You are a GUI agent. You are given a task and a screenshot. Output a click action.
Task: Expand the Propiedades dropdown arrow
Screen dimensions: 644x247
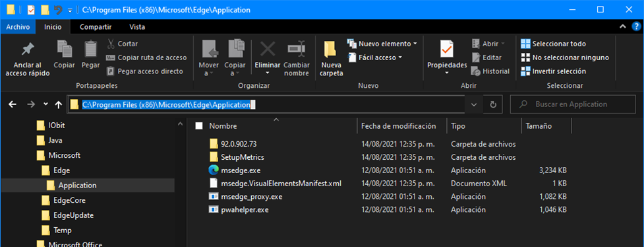point(447,73)
